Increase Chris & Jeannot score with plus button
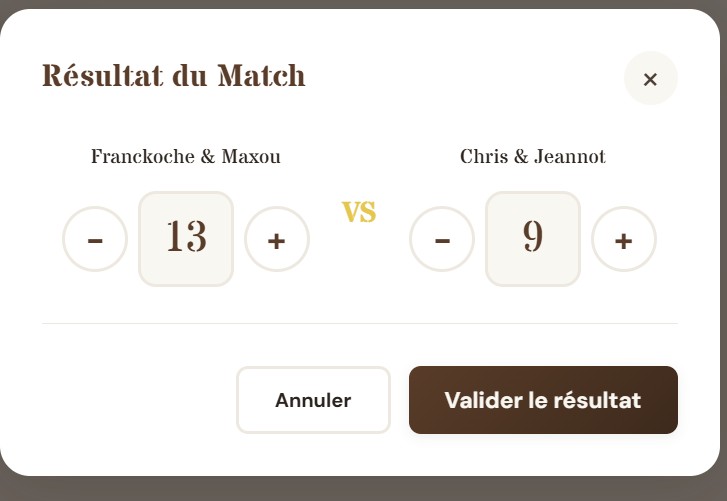727x501 pixels. (624, 239)
